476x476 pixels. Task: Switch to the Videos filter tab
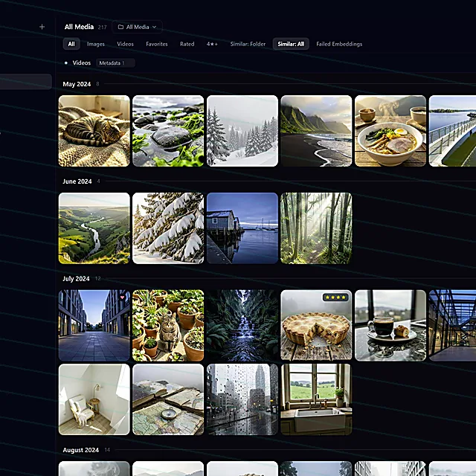coord(125,44)
